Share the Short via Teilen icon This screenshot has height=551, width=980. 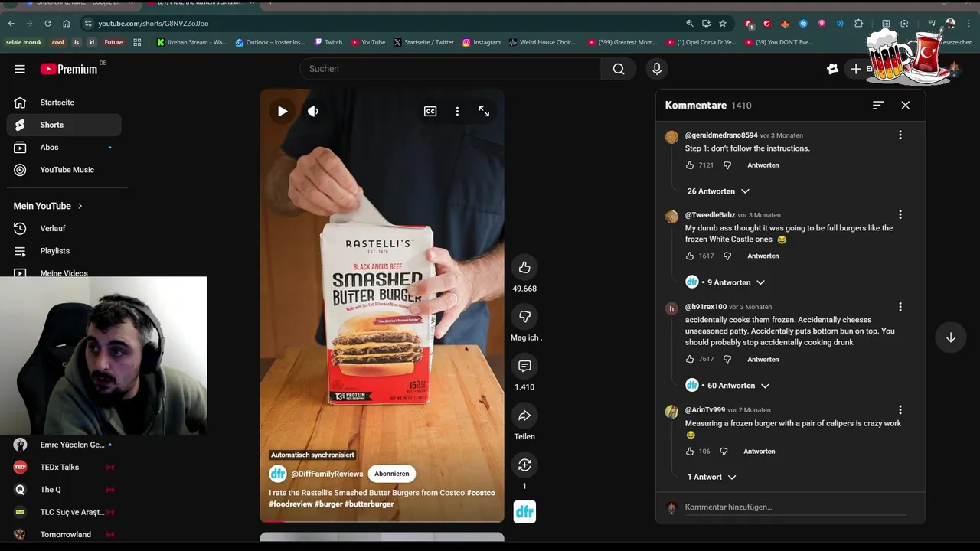tap(524, 416)
